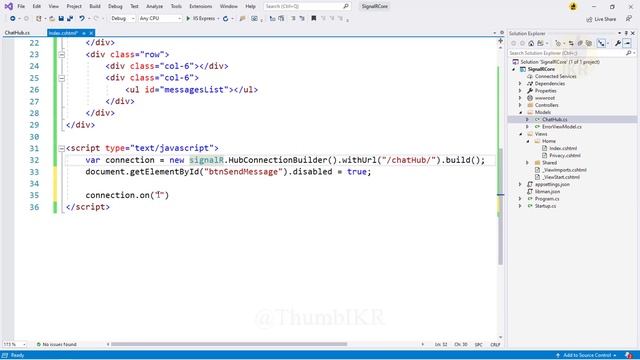This screenshot has height=360, width=640.
Task: Open the Debug menu
Action: [x=115, y=6]
